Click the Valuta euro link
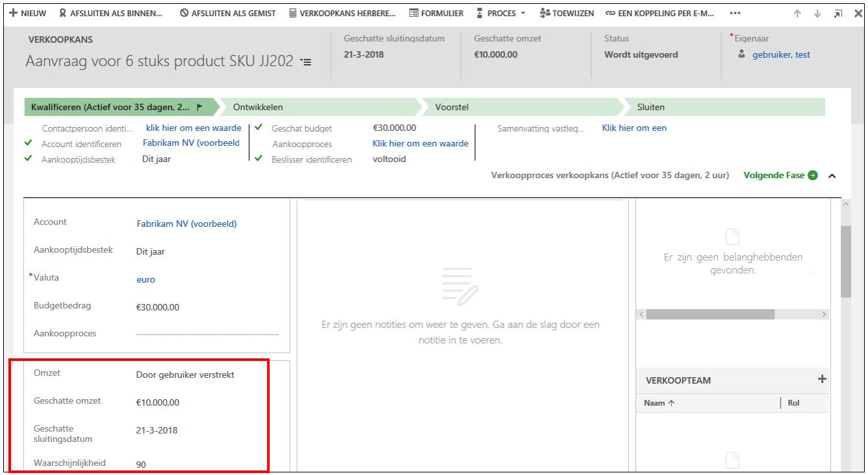868x475 pixels. 146,279
